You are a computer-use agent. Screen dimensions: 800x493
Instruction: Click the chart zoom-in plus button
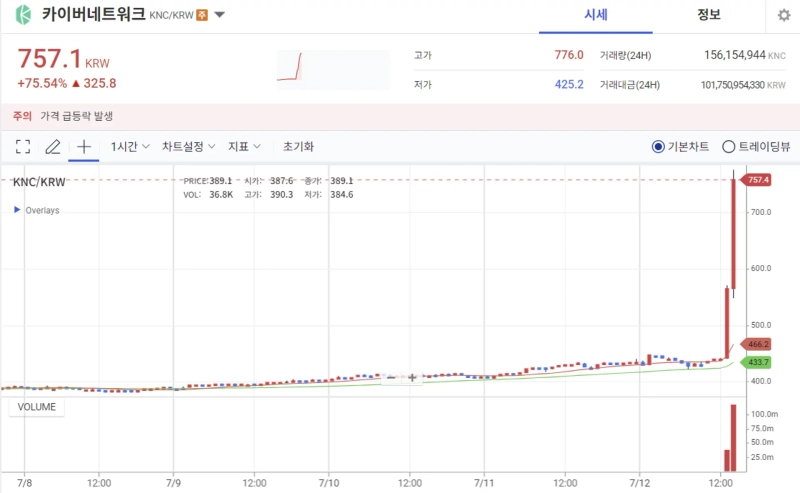pyautogui.click(x=412, y=377)
